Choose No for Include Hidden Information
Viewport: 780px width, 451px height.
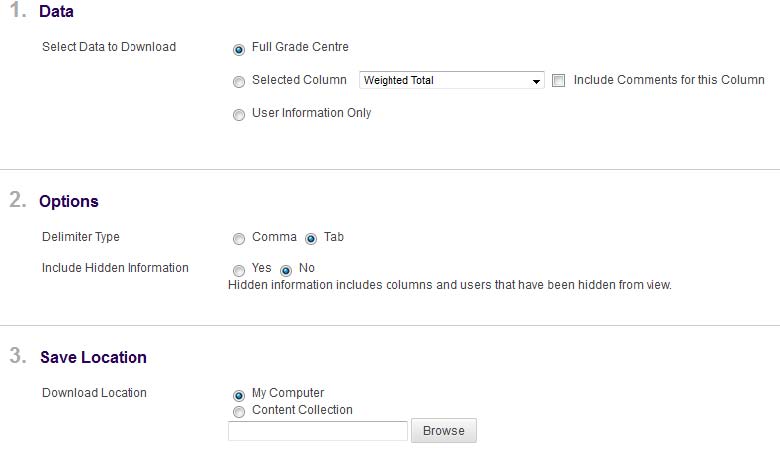286,270
